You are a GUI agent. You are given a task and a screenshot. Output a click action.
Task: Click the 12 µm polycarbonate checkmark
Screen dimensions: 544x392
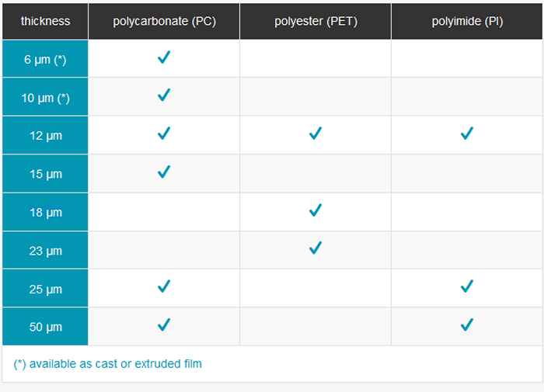coord(163,134)
